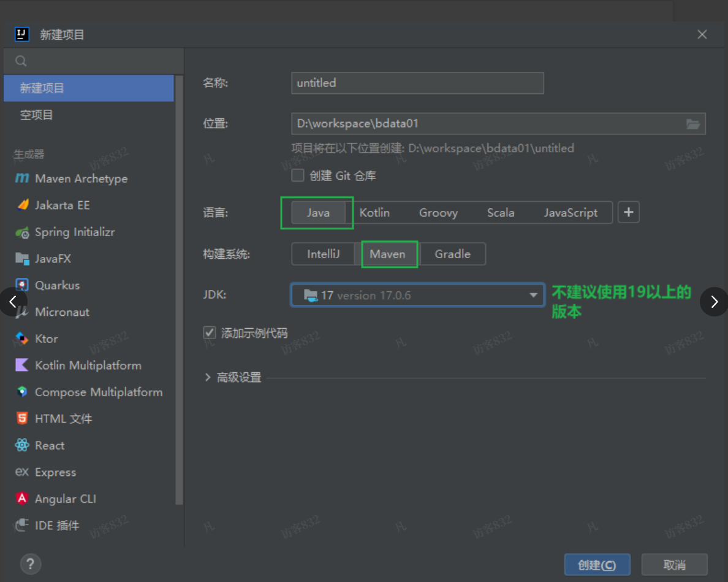Click the Kotlin Multiplatform text label

(x=88, y=365)
